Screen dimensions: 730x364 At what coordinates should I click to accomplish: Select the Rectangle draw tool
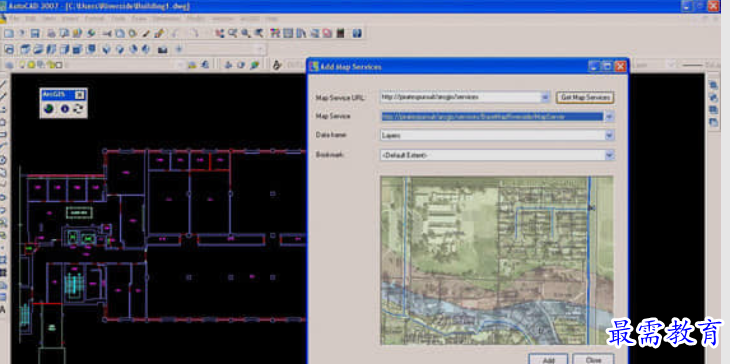pos(4,134)
